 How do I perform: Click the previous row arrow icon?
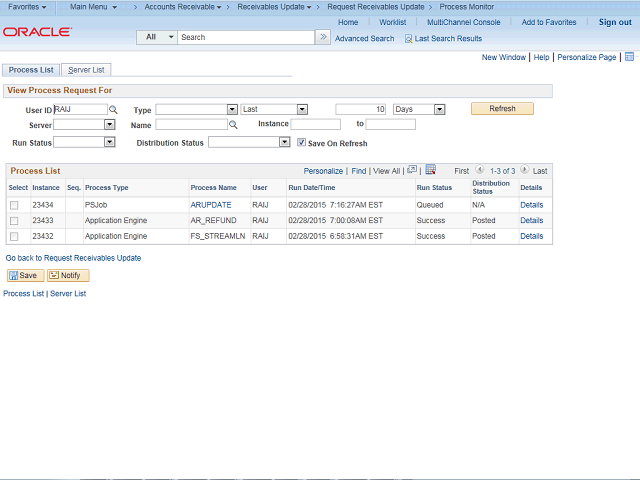point(480,169)
